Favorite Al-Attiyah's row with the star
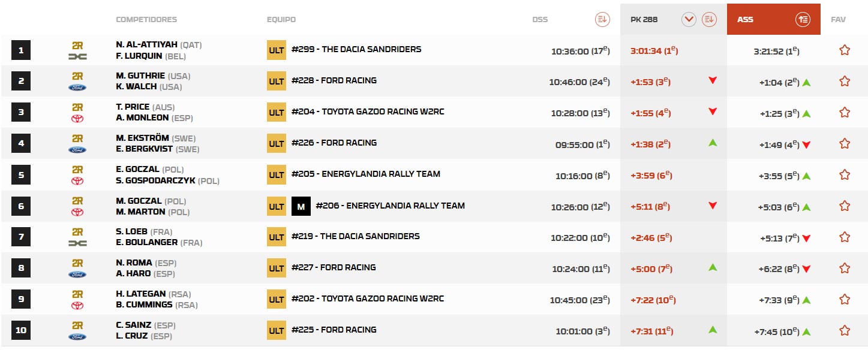Image resolution: width=868 pixels, height=350 pixels. click(x=845, y=50)
